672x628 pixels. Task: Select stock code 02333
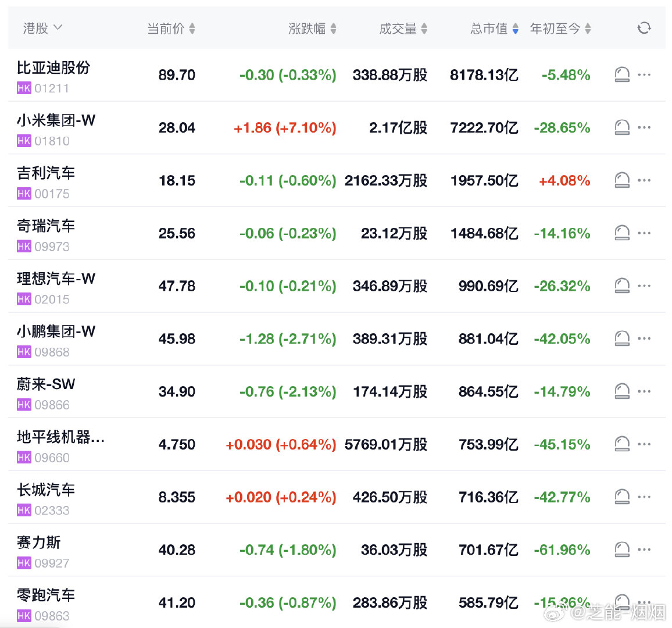click(x=52, y=511)
